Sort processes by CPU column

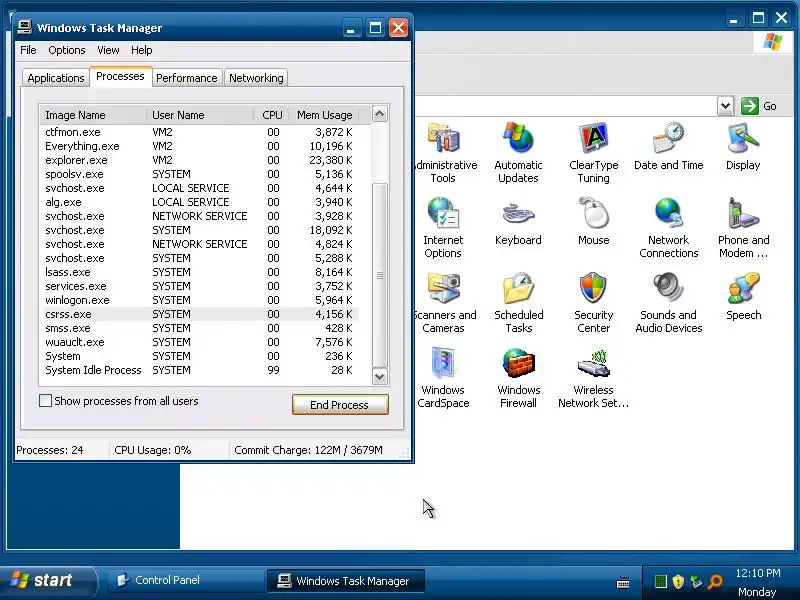pyautogui.click(x=271, y=115)
